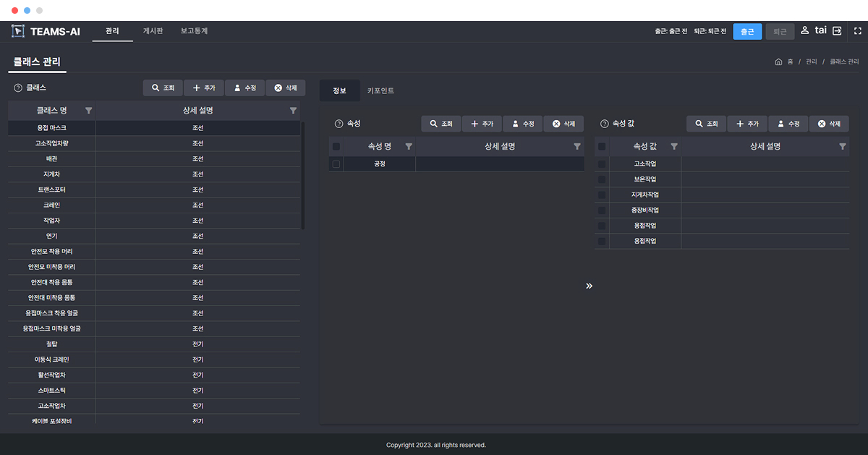
Task: Click the user profile icon near tai
Action: point(804,31)
